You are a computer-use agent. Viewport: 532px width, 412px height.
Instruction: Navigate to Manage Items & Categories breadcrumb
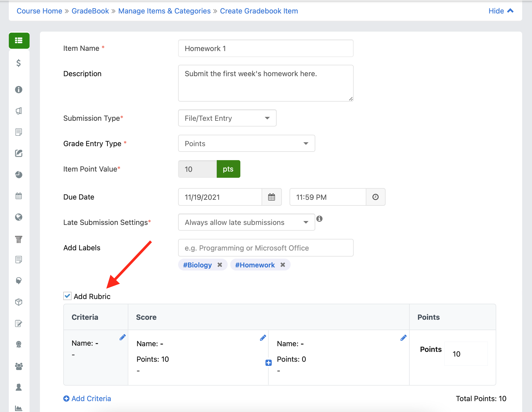point(164,11)
